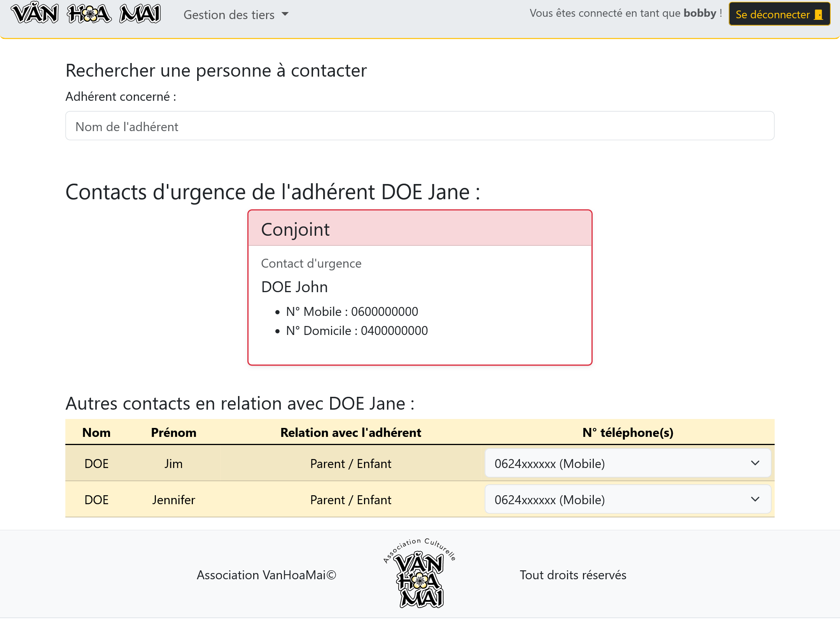Click the Gestion des tiers caret arrow

(285, 14)
